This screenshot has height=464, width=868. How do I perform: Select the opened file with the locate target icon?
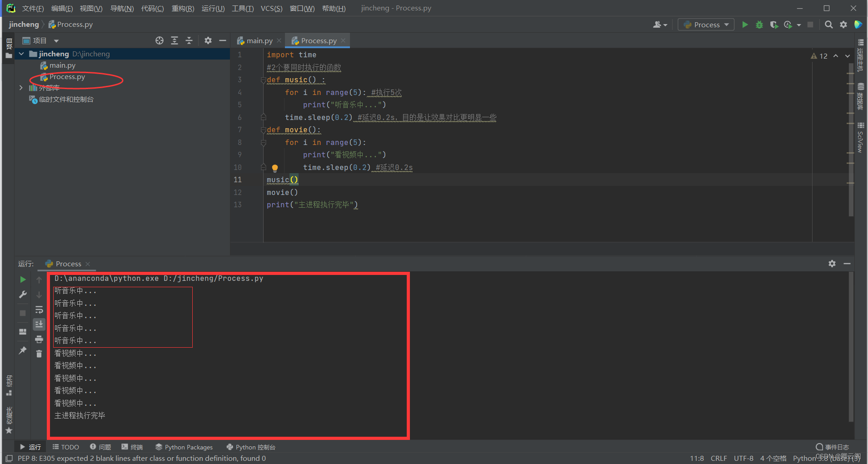point(160,40)
